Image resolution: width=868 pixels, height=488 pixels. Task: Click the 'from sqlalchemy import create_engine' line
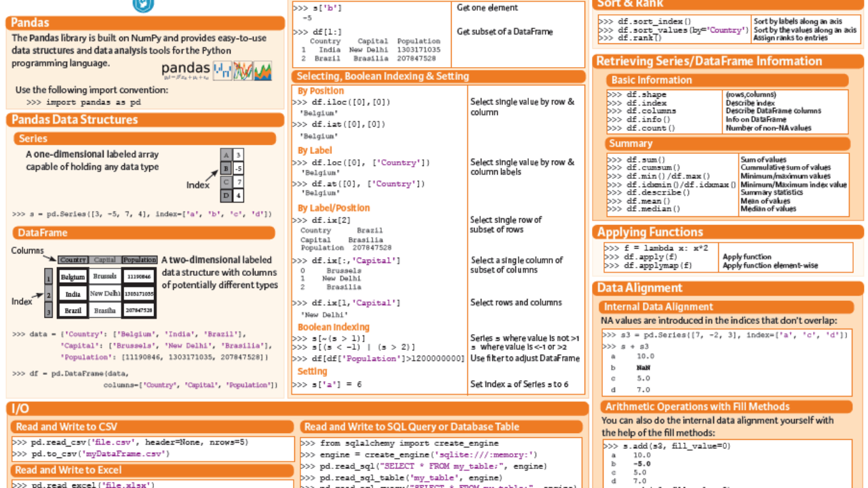(x=399, y=443)
